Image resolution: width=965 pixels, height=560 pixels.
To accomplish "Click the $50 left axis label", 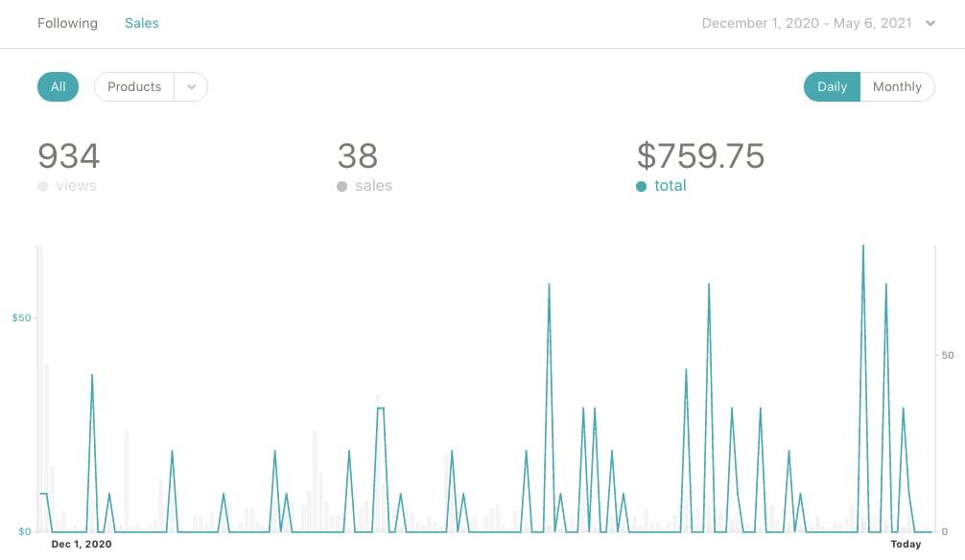I will click(x=21, y=317).
